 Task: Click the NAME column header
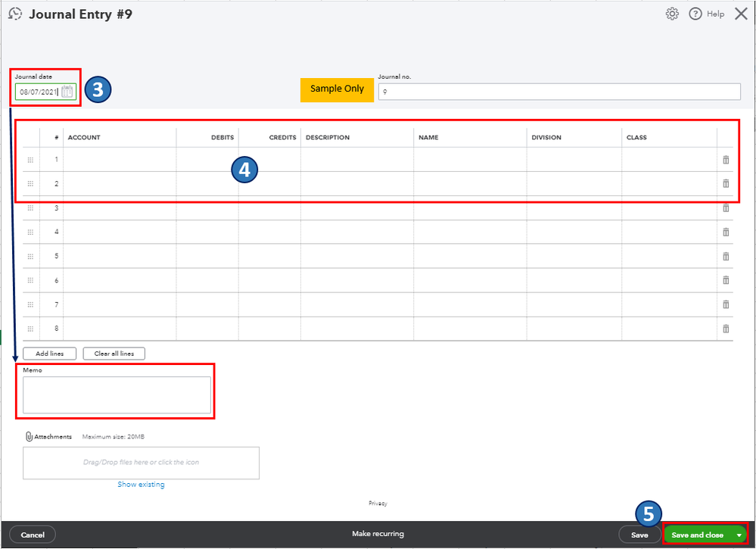[428, 138]
